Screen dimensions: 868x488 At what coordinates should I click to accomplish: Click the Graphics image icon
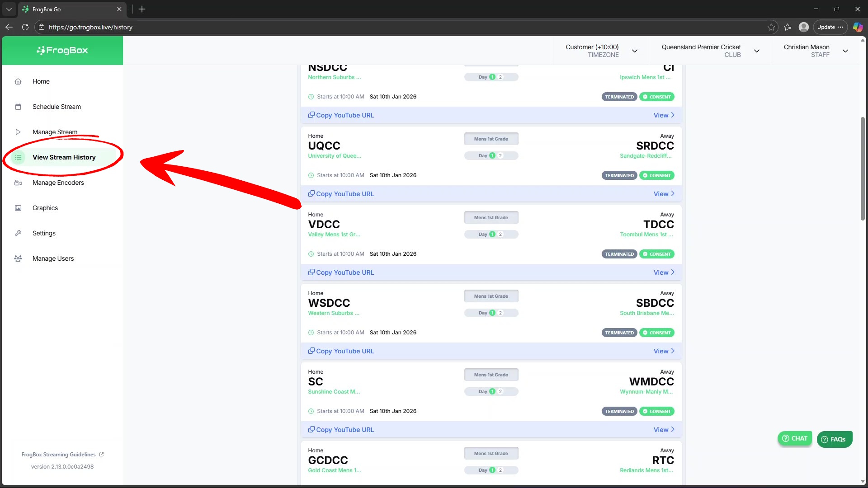tap(18, 208)
